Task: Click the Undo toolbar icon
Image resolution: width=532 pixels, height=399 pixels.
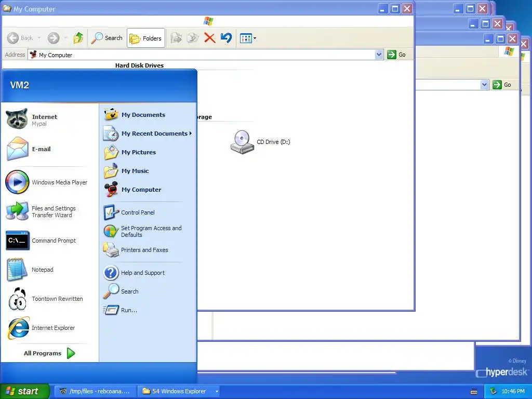Action: [226, 38]
